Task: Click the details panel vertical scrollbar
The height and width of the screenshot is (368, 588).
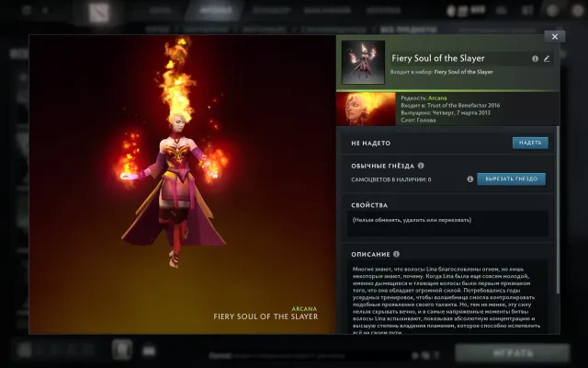Action: (558, 211)
